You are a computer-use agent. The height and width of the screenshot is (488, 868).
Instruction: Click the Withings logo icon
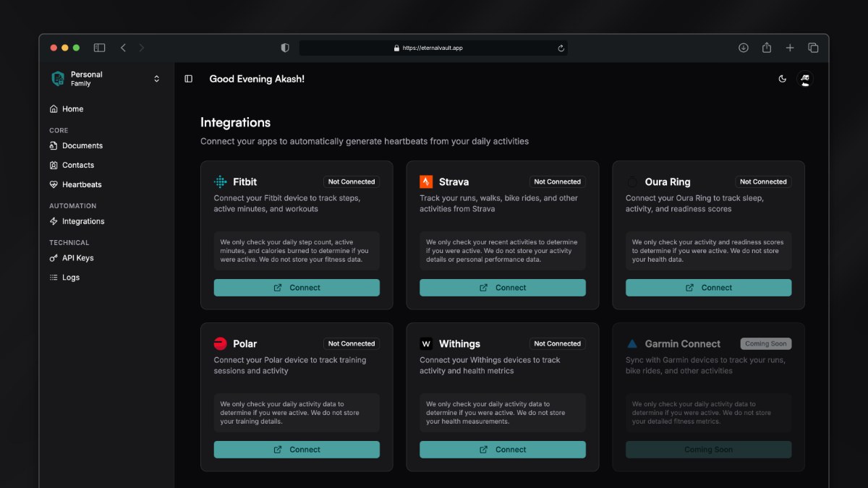tap(426, 344)
